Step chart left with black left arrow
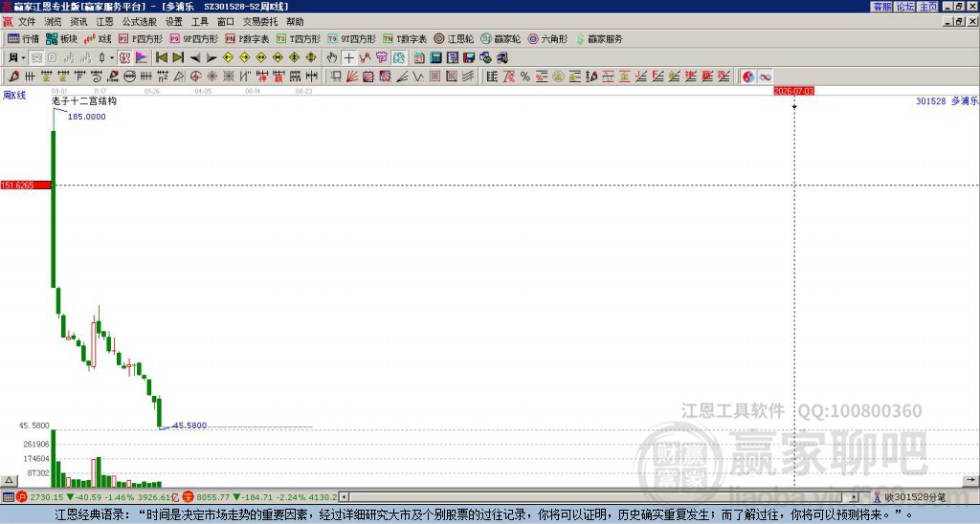 click(194, 58)
